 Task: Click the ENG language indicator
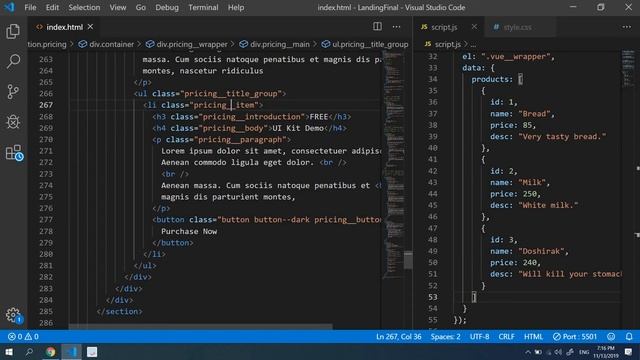[584, 352]
